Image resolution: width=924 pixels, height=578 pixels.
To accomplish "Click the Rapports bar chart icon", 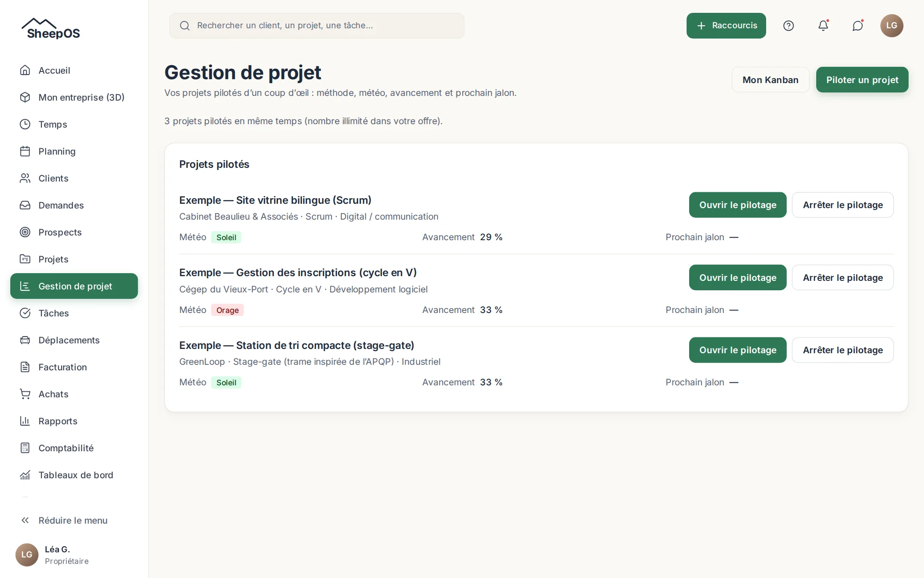I will 25,421.
